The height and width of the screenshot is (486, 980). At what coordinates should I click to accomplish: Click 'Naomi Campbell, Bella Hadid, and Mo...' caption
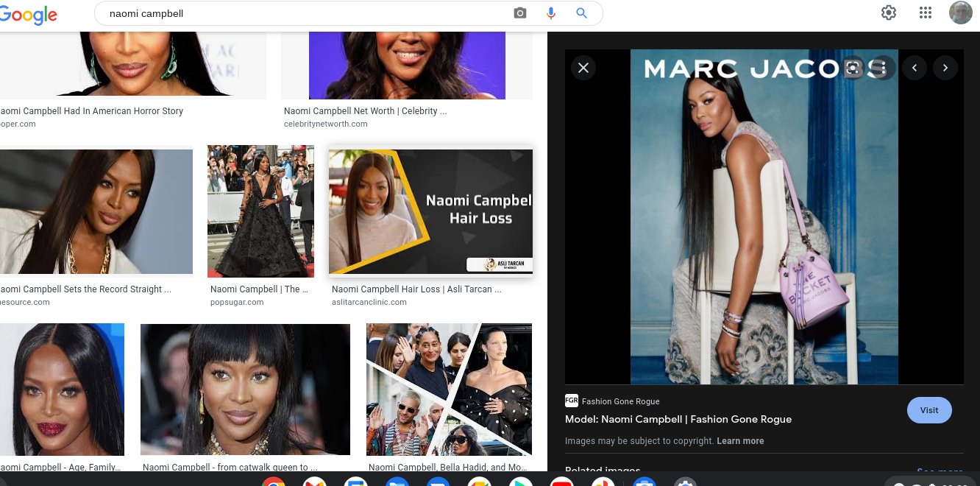click(448, 468)
